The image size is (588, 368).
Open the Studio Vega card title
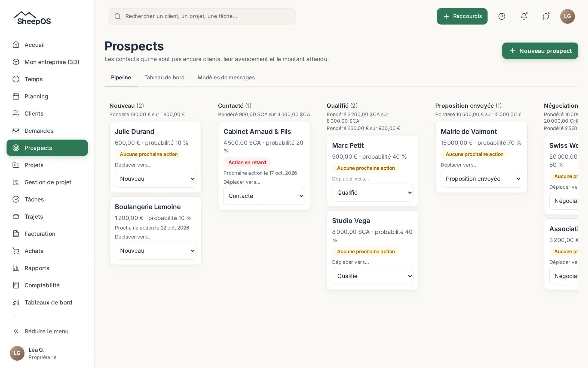tap(351, 221)
